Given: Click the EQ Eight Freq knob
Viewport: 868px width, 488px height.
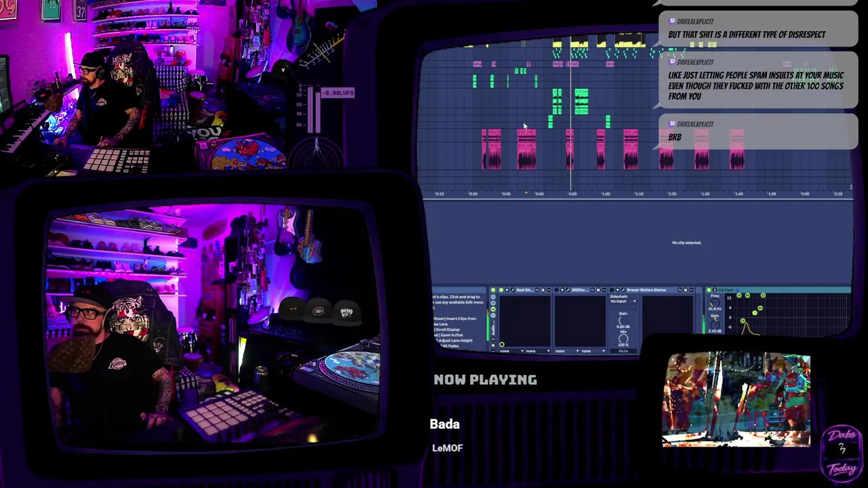Looking at the screenshot, I should [x=715, y=303].
